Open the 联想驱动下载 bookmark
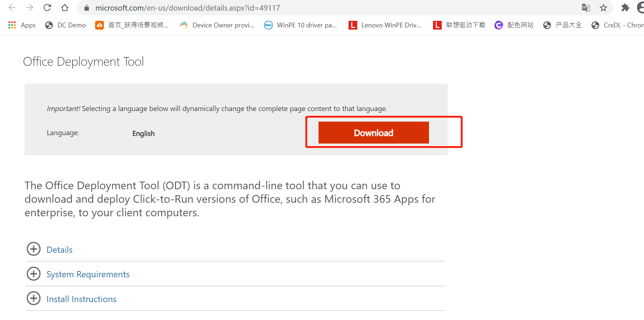Viewport: 644px width, 320px height. point(459,25)
